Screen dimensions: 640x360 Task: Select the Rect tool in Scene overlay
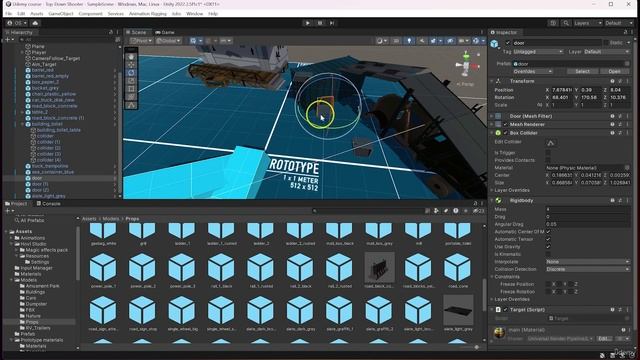tap(131, 89)
